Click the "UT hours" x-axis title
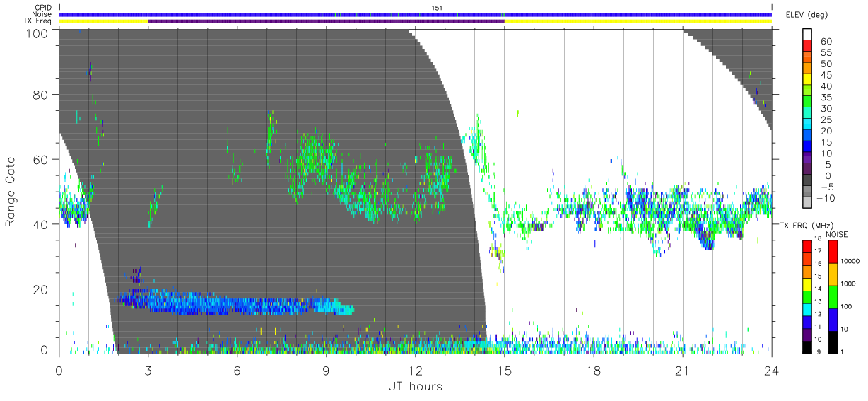This screenshot has height=401, width=868. coord(415,386)
